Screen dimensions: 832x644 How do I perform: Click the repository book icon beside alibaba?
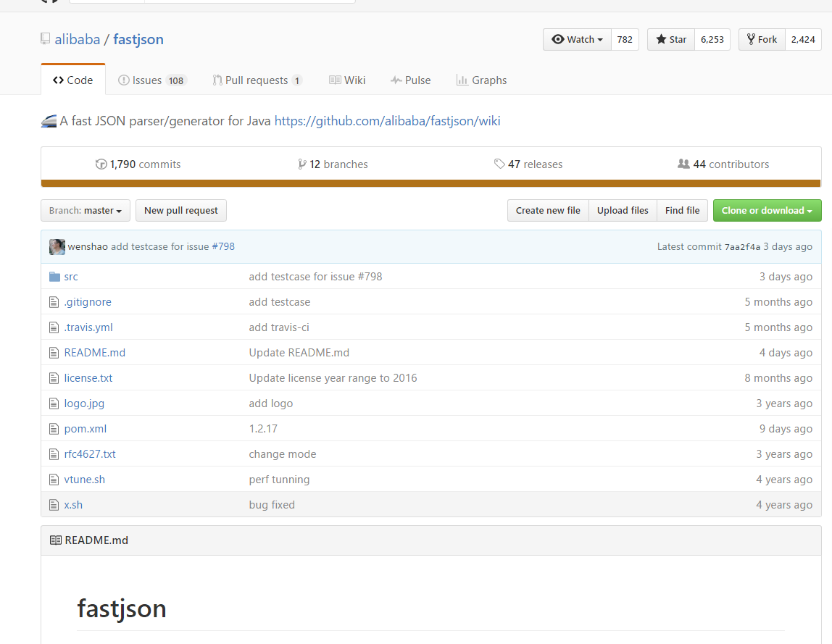point(46,39)
